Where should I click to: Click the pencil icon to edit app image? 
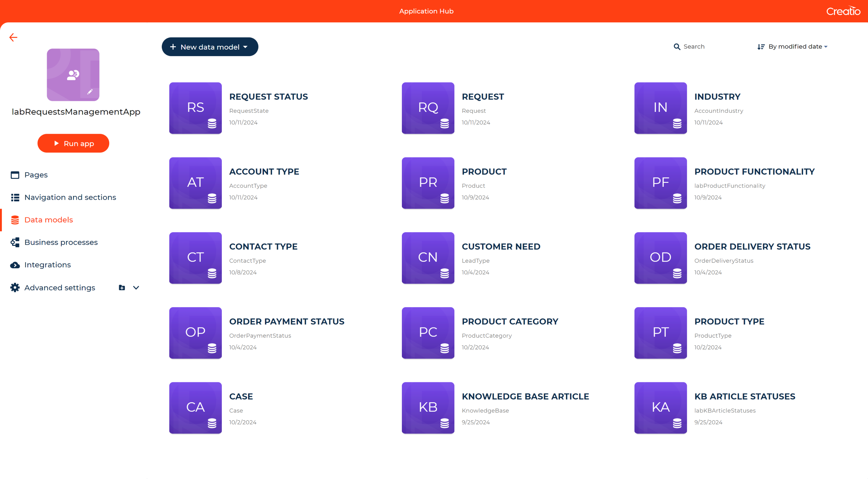pos(90,91)
